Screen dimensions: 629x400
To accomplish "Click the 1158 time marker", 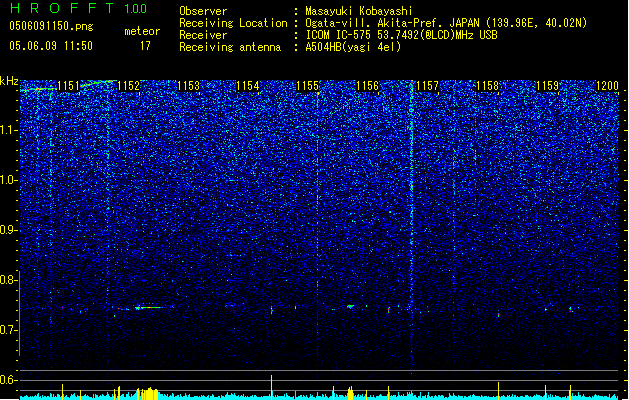I will coord(487,86).
